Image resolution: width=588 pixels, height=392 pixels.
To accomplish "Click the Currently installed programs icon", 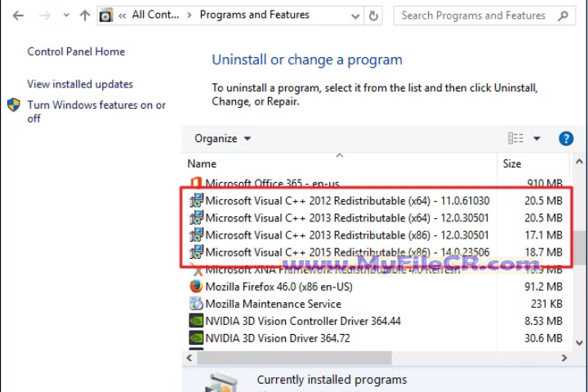I will coord(221,383).
